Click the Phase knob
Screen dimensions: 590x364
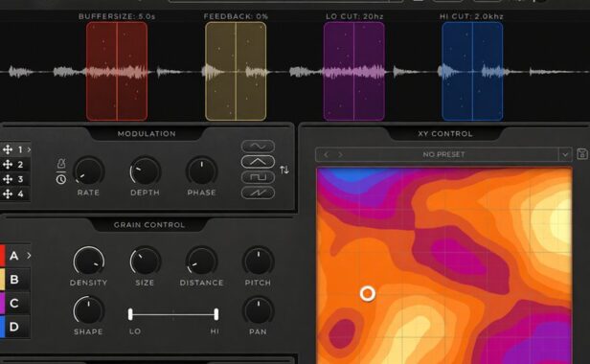point(202,171)
